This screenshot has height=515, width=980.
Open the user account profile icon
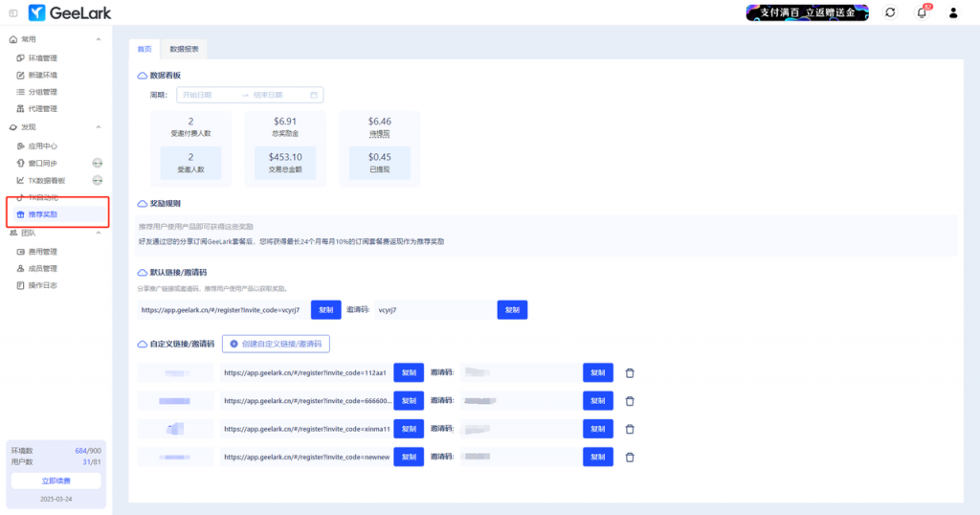pyautogui.click(x=953, y=12)
